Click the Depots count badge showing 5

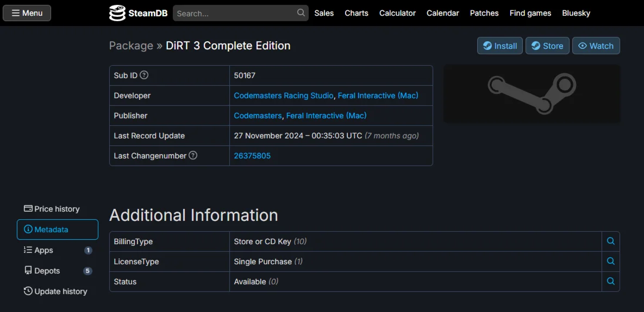click(87, 271)
